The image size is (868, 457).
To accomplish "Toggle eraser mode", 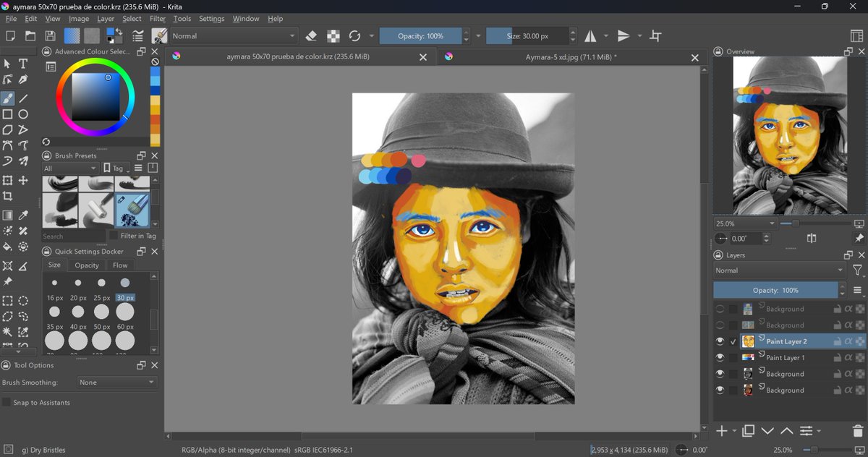I will (312, 35).
